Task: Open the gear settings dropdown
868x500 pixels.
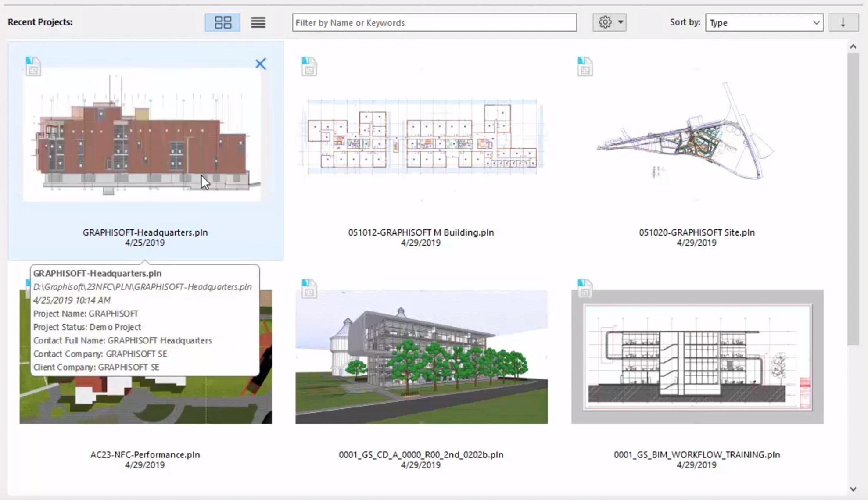Action: pos(610,22)
